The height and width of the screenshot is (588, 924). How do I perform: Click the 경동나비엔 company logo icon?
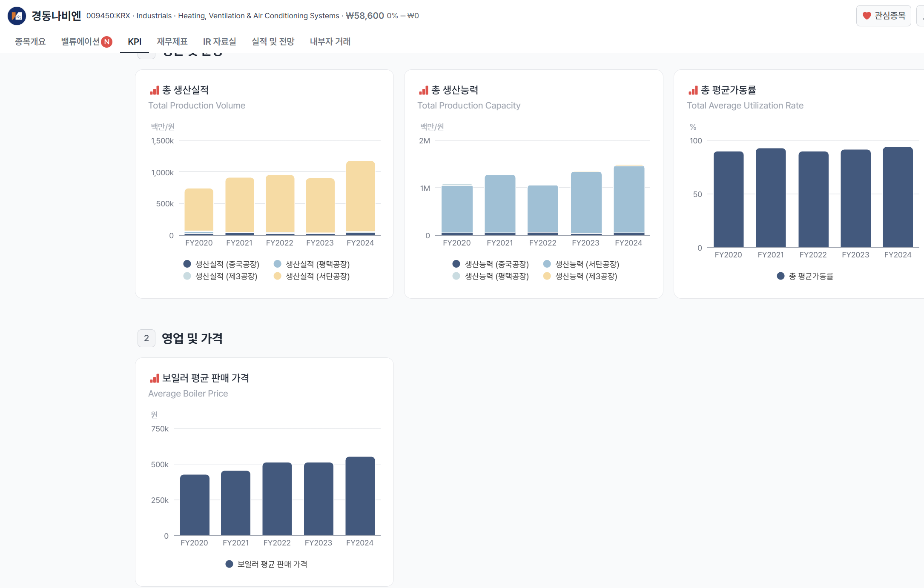coord(17,16)
